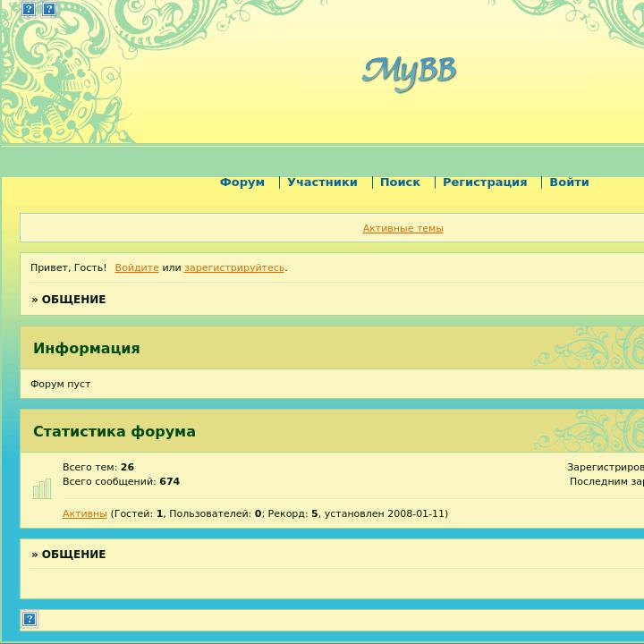Click the forum statistics bar chart icon
This screenshot has width=644, height=644.
pos(42,488)
